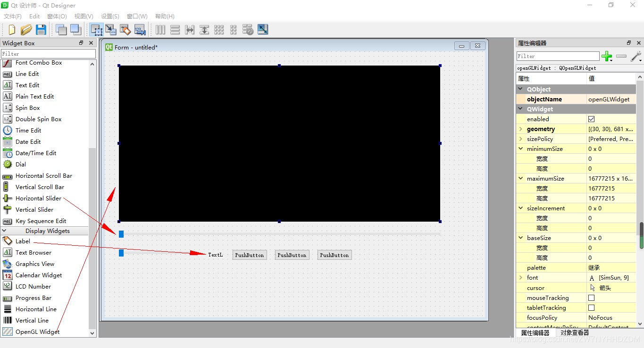644x348 pixels.
Task: Switch to Edit Signals/Slots mode
Action: pos(111,30)
